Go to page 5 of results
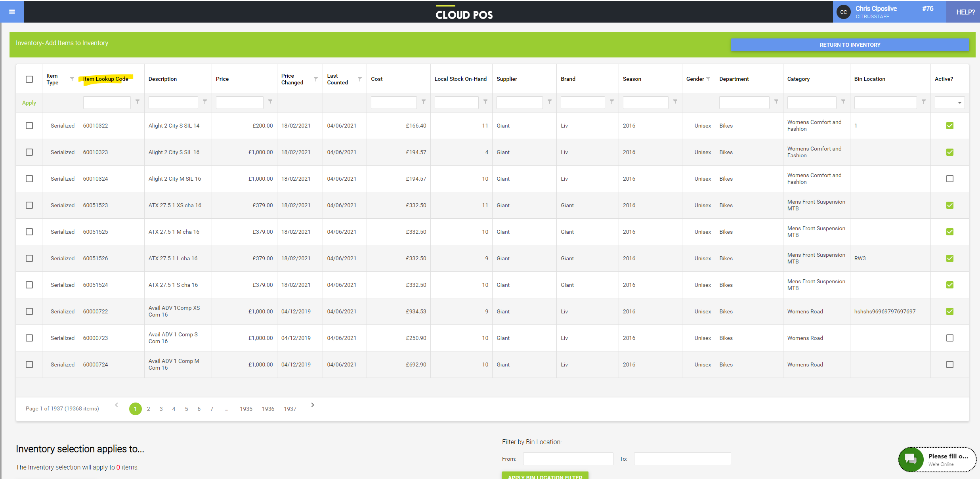Screen dimensions: 980x479 click(x=186, y=409)
